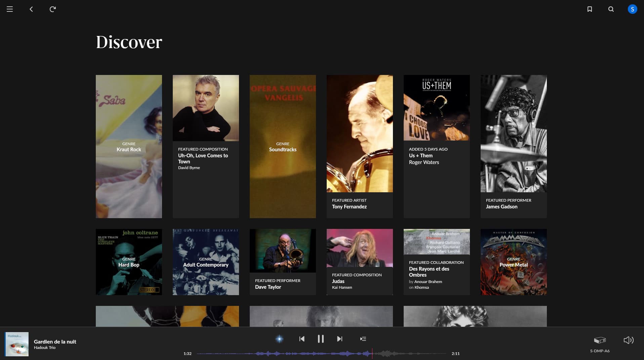Viewport: 644px width, 360px height.
Task: Refresh the Discover page
Action: pos(53,9)
